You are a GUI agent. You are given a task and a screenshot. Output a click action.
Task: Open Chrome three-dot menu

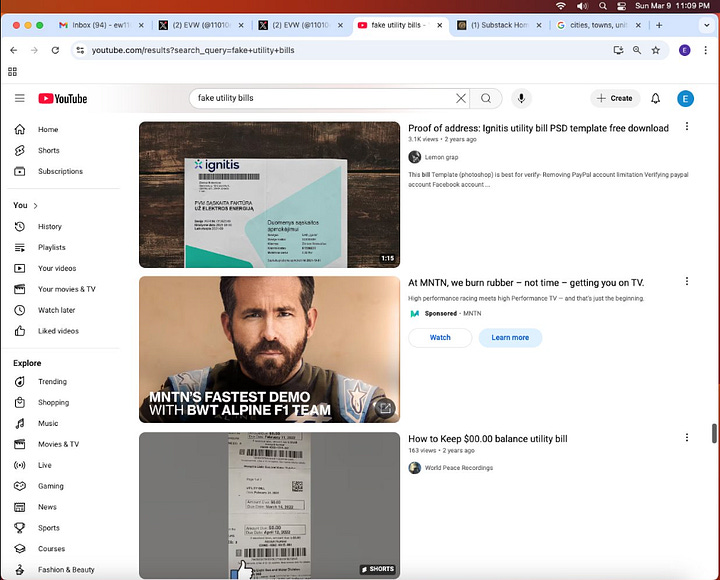705,50
